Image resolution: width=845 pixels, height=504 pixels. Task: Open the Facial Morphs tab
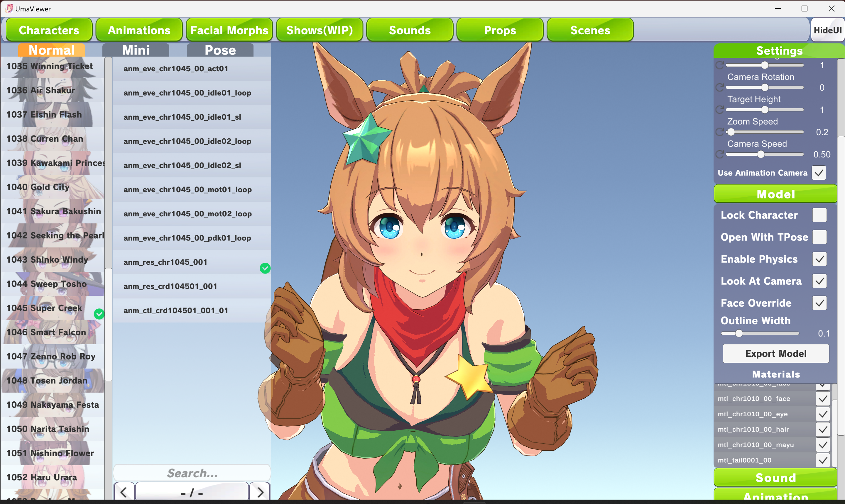tap(229, 30)
